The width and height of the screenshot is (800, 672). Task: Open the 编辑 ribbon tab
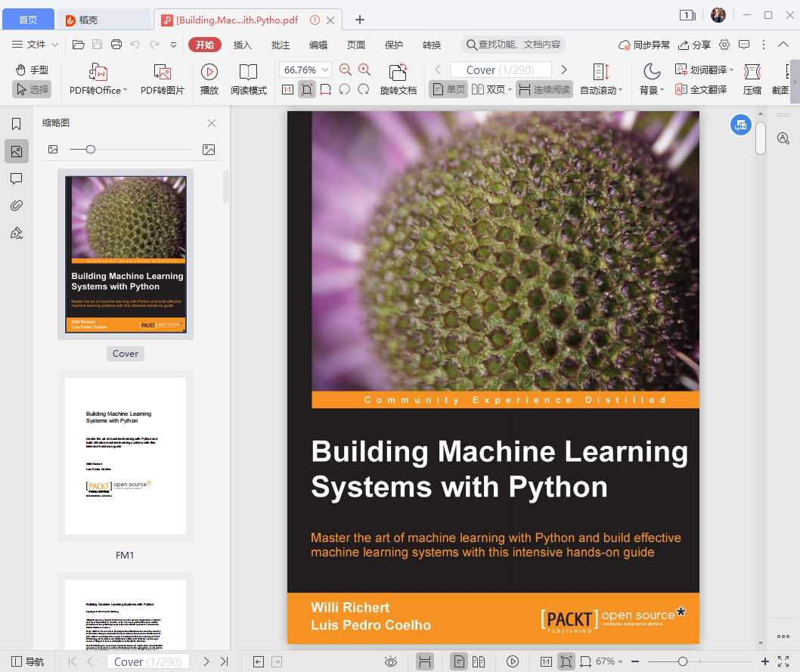pyautogui.click(x=318, y=45)
